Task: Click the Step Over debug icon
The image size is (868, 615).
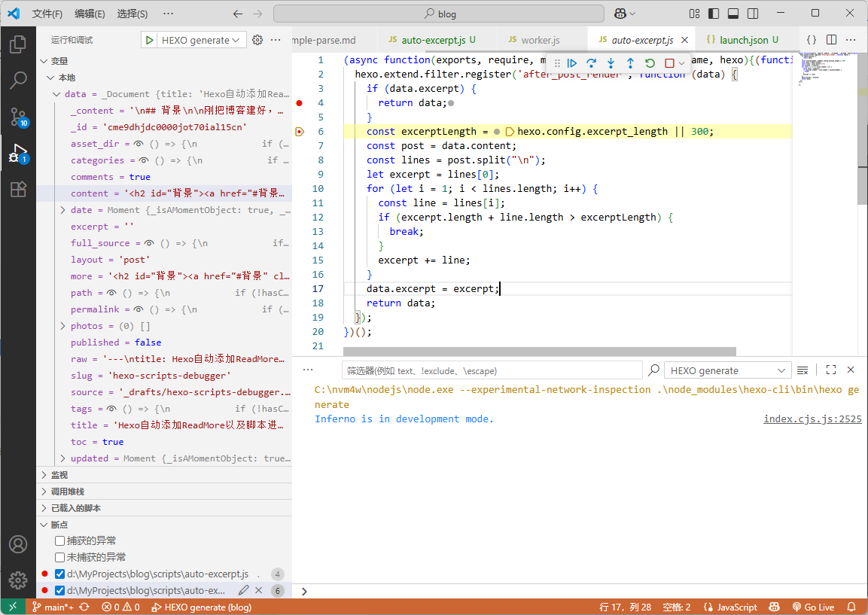Action: pos(592,64)
